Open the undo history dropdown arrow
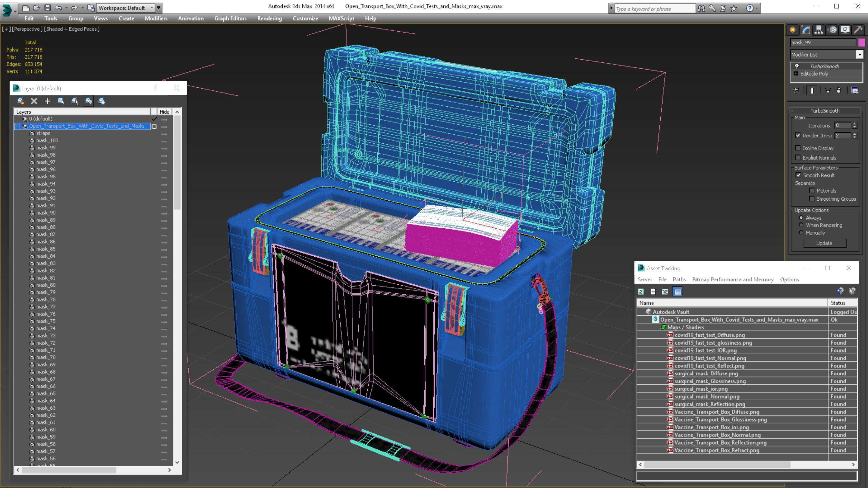Screen dimensions: 868x488 pos(66,8)
